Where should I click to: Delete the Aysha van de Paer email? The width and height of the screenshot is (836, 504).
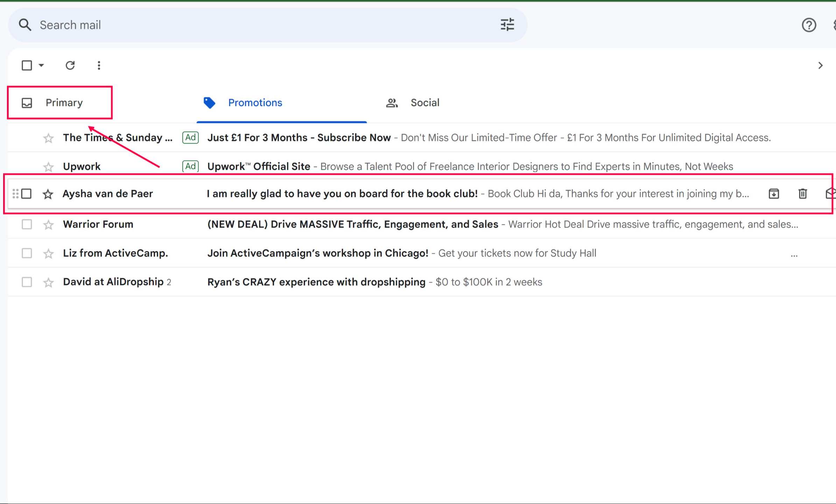[x=803, y=194]
